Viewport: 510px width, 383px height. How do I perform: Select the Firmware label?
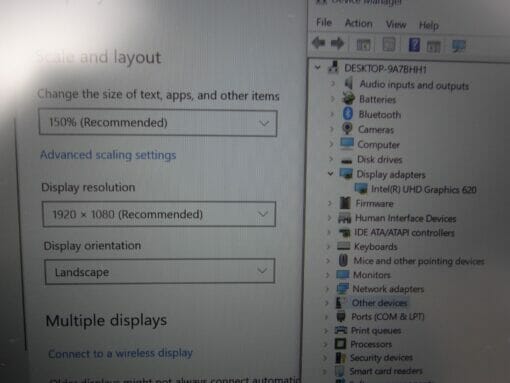(375, 203)
